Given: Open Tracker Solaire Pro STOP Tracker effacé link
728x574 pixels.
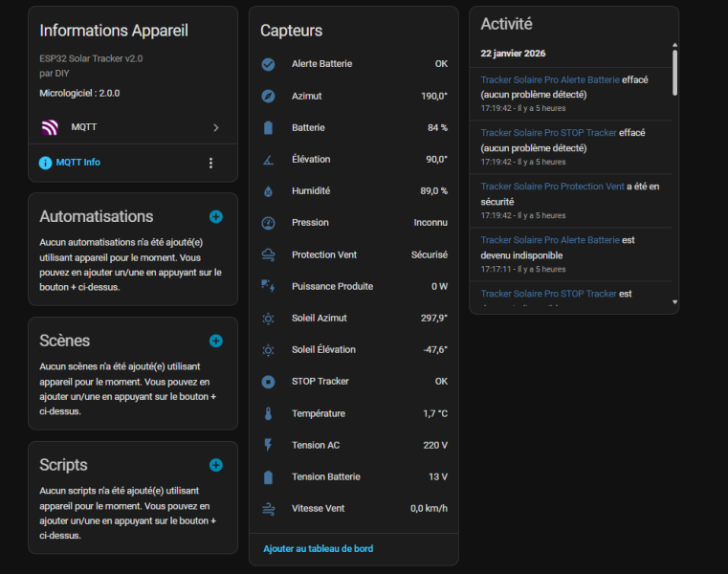Looking at the screenshot, I should pyautogui.click(x=548, y=132).
